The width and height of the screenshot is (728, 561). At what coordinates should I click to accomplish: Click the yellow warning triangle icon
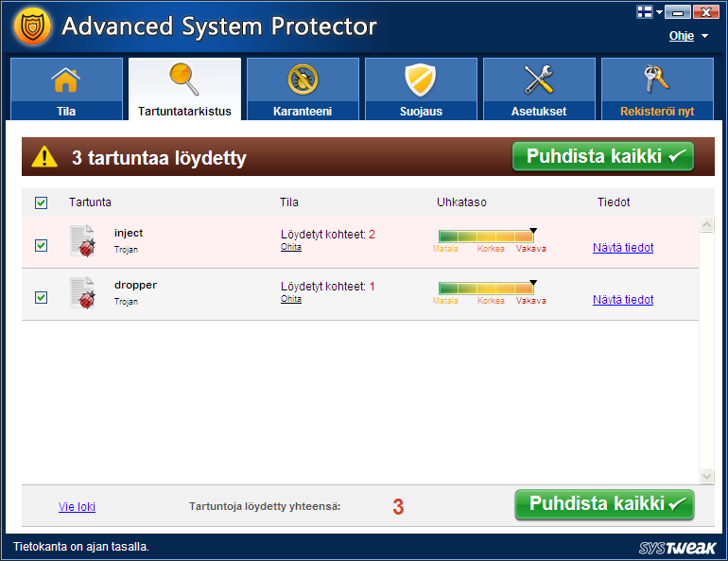pos(44,156)
